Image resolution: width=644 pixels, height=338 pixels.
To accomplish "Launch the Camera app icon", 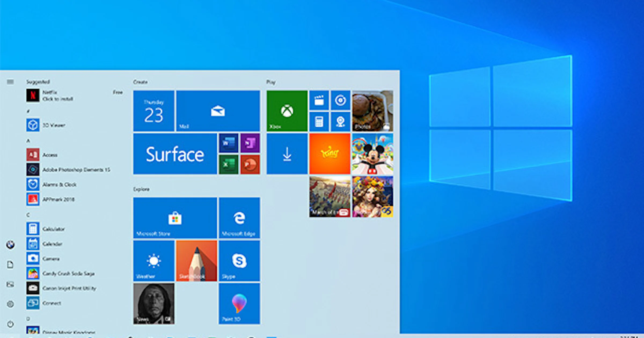I will click(x=33, y=258).
